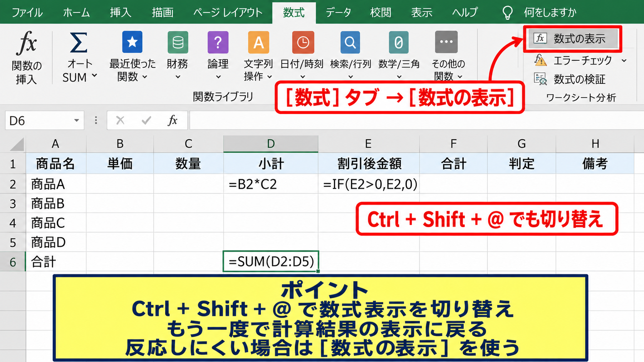The width and height of the screenshot is (644, 362).
Task: Switch to the ホーム tab
Action: click(76, 12)
